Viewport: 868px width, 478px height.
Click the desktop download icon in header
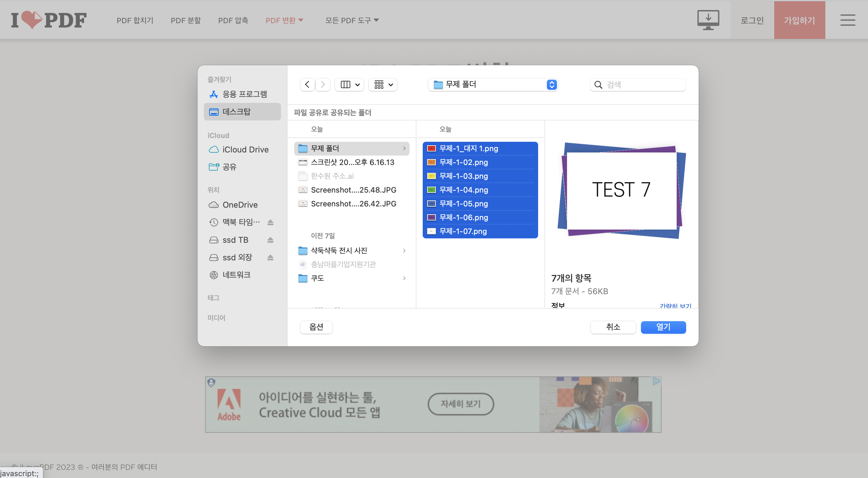[708, 20]
